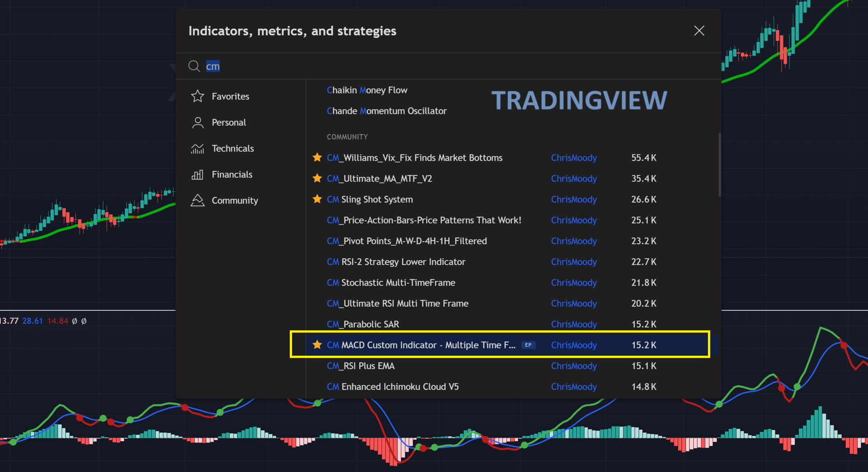Viewport: 868px width, 472px height.
Task: Add CM Stochastic Multi-TimeFrame indicator
Action: pos(391,283)
